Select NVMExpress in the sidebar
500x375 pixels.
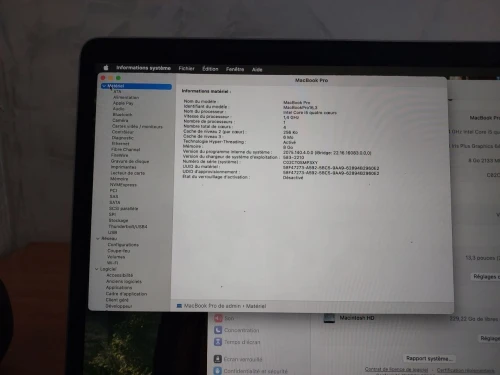click(123, 185)
